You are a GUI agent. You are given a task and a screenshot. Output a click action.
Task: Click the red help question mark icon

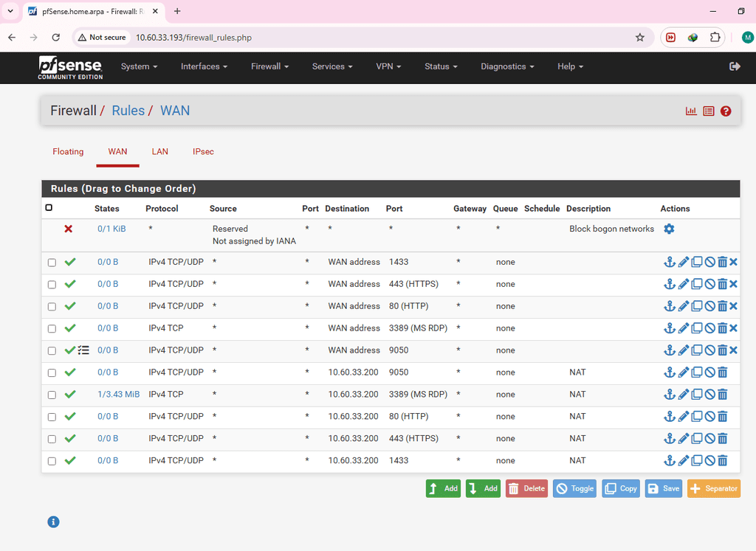(x=726, y=111)
